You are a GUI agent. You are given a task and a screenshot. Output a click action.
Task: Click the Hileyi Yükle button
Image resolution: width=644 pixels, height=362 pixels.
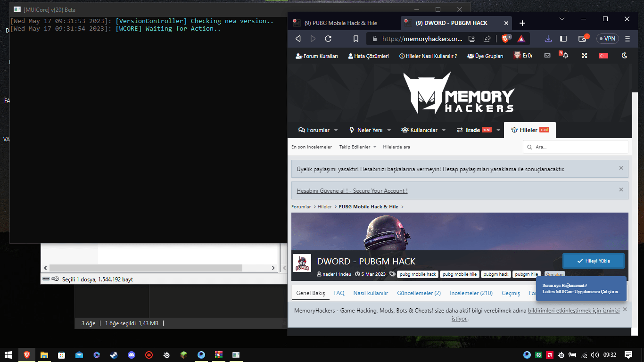pyautogui.click(x=594, y=261)
